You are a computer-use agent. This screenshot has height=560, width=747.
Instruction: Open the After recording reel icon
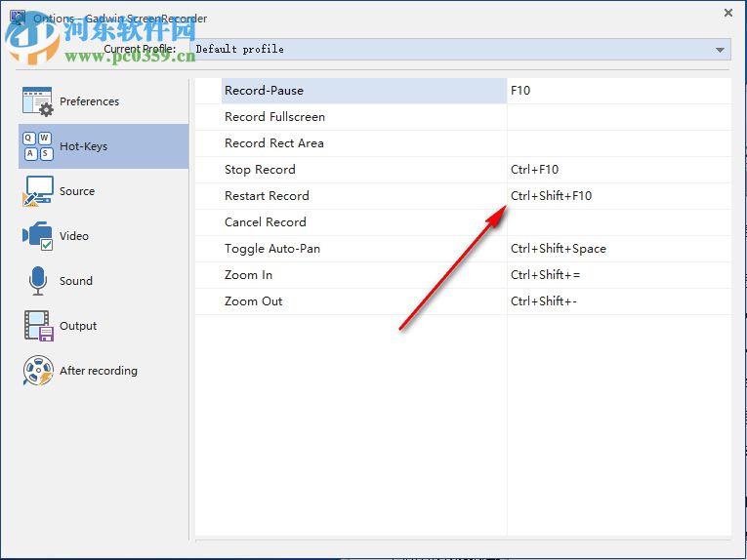coord(38,370)
